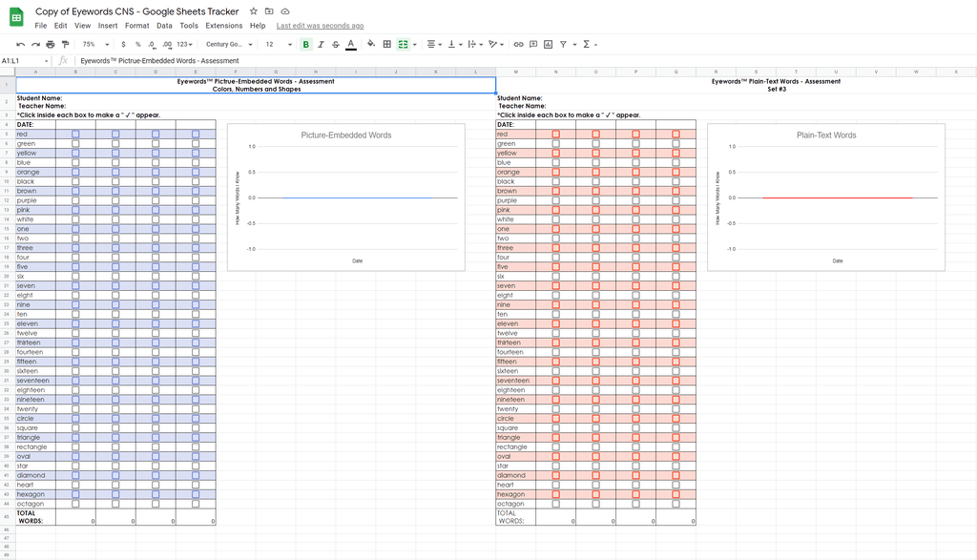Rename the document title 'Copy of Eyewords CNS'
Screen dimensions: 977x560
coord(137,11)
